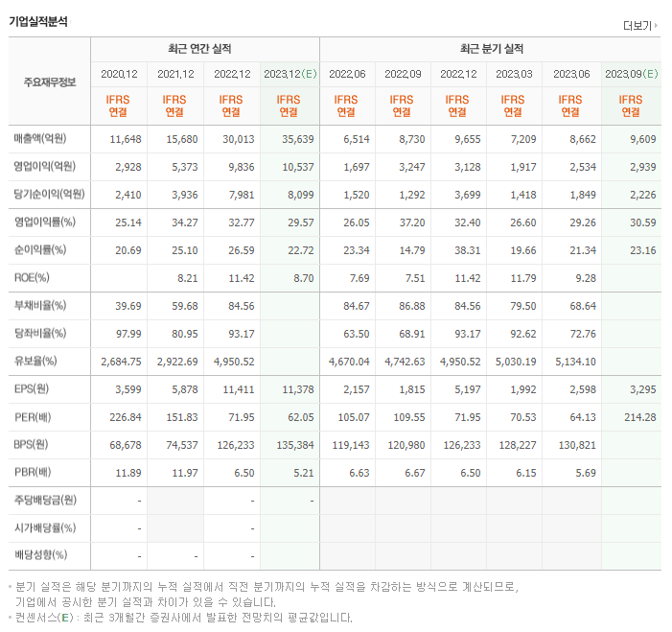This screenshot has width=672, height=632.
Task: Select PBR value 11.97
Action: point(185,473)
